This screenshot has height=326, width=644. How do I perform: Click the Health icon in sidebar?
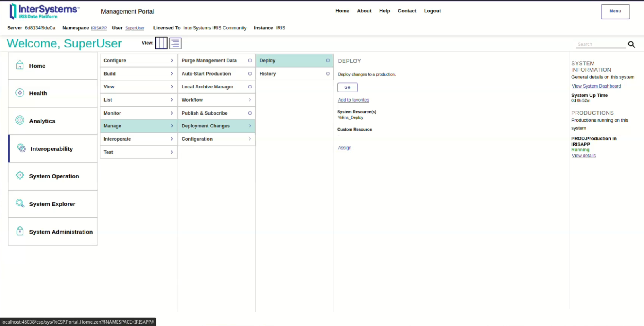point(20,93)
